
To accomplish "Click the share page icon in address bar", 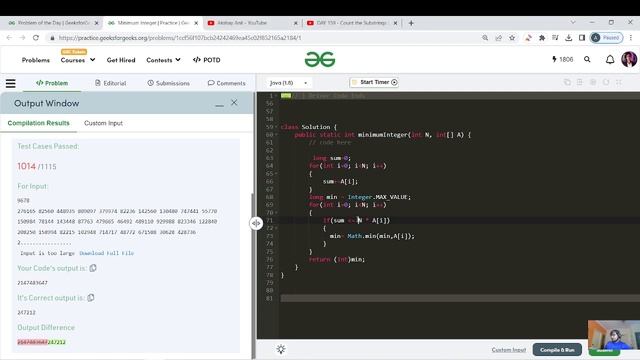I will coord(498,38).
